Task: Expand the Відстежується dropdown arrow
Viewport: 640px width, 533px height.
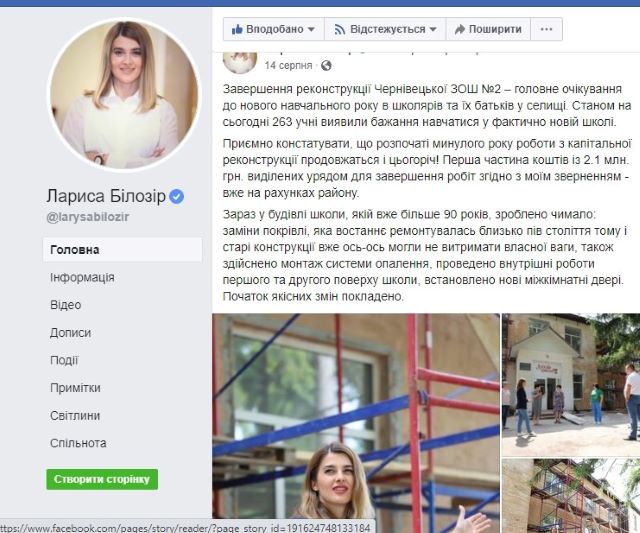Action: (x=433, y=29)
